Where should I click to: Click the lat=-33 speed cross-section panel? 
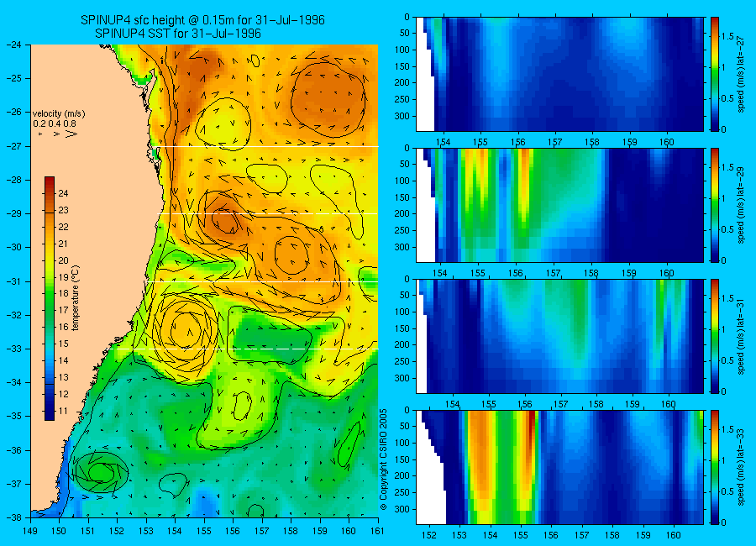(559, 467)
